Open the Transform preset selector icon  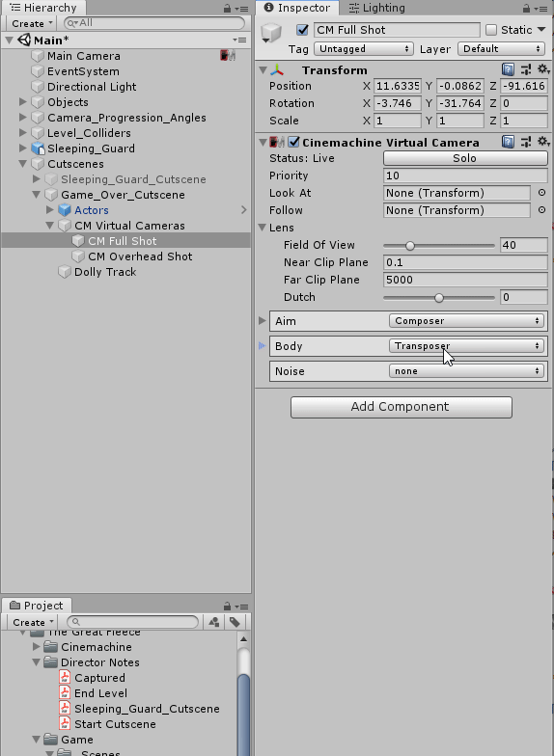coord(526,69)
